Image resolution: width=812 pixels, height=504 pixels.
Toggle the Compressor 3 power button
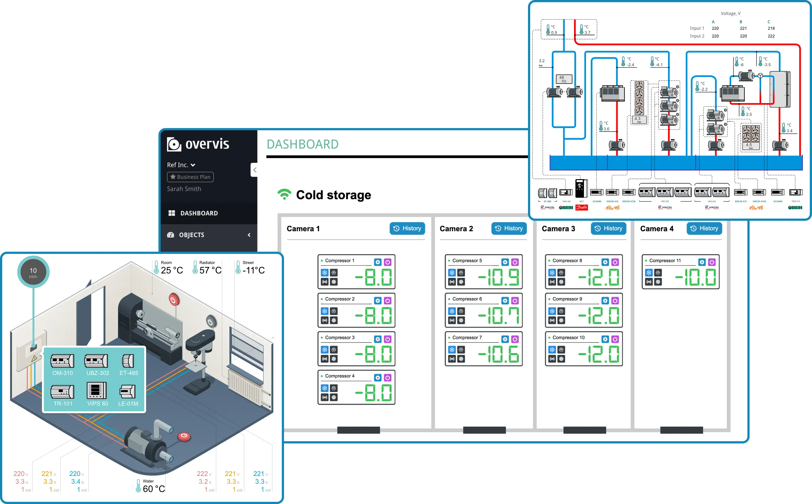[388, 339]
